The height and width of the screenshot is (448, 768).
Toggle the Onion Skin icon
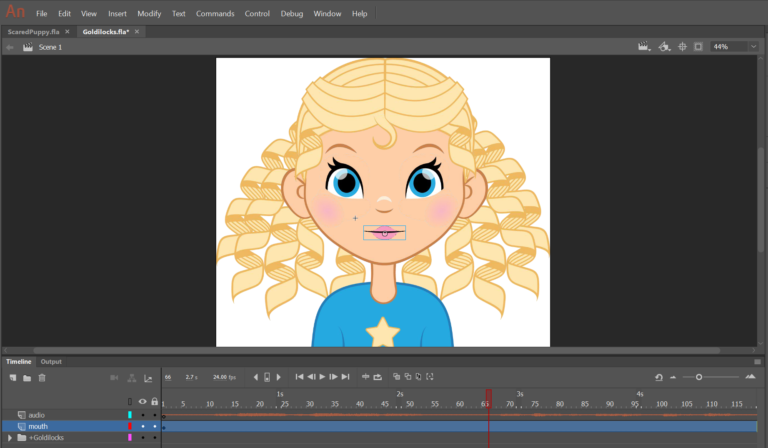[396, 377]
